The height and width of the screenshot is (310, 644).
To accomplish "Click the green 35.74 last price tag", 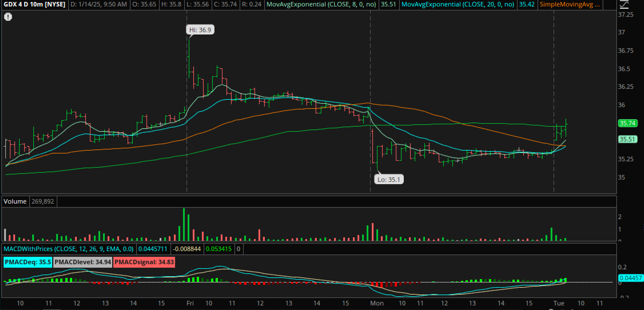I will (627, 123).
